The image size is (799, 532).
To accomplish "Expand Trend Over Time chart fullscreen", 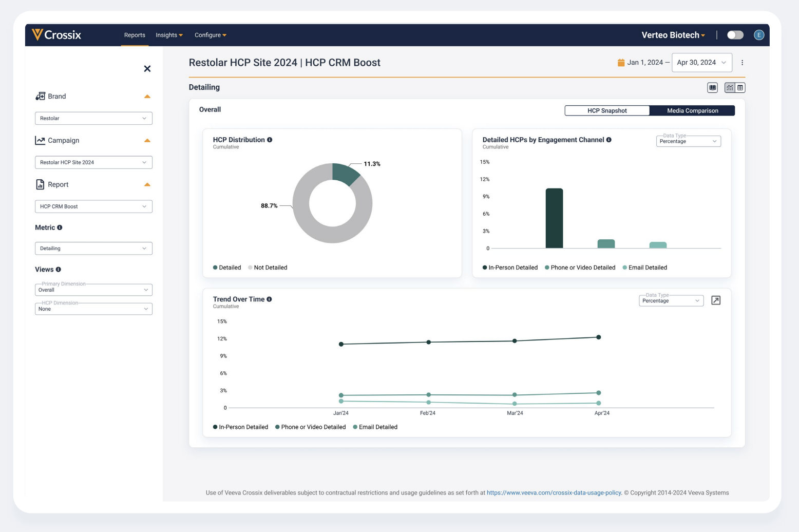I will [716, 300].
